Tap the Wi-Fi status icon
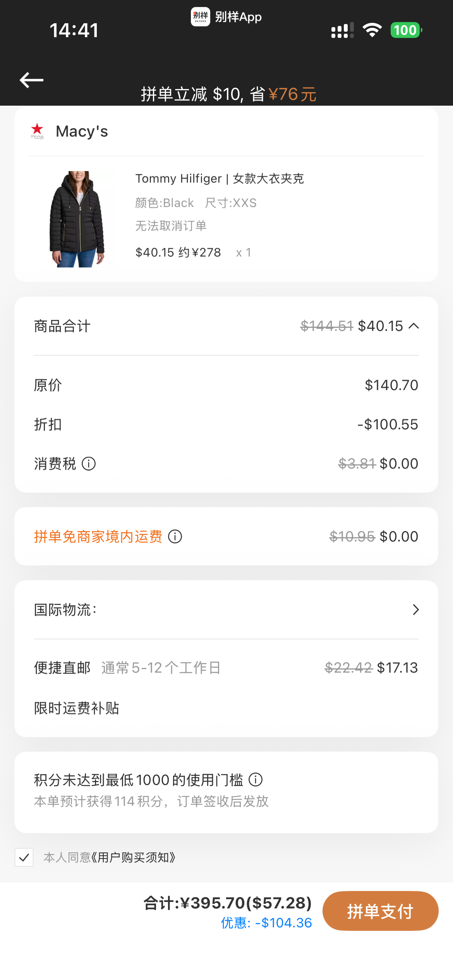The width and height of the screenshot is (453, 980). (372, 30)
